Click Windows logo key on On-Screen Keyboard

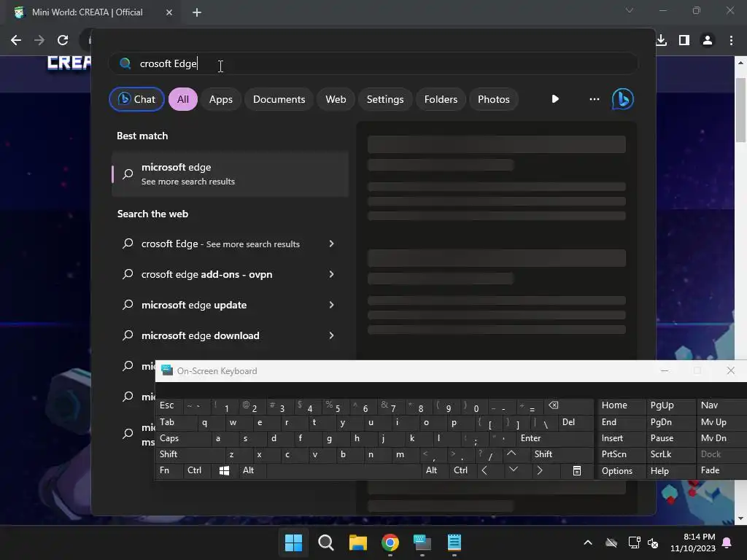click(x=225, y=470)
